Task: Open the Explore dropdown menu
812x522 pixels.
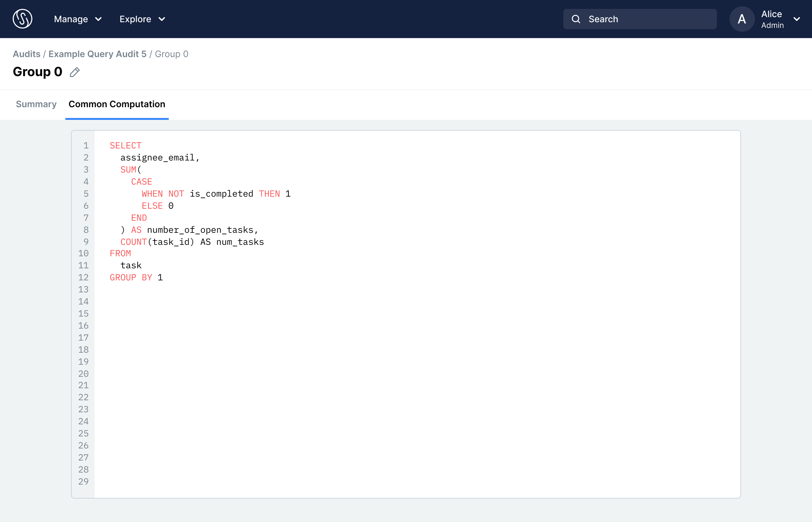Action: [x=142, y=19]
